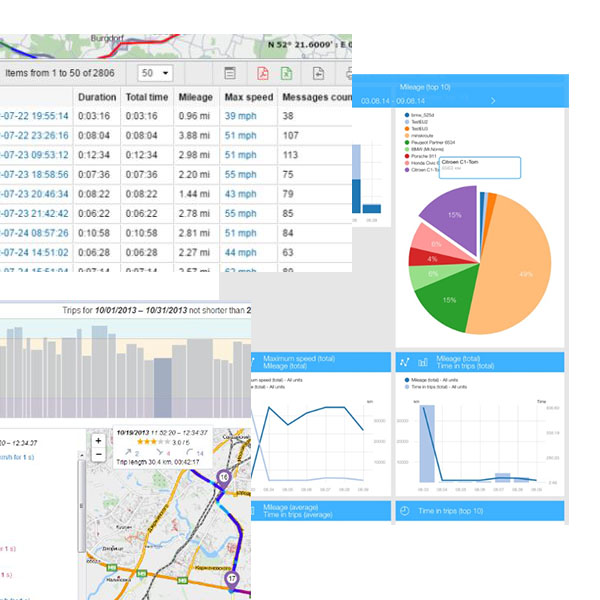Select the 107 messages count cell
Screen dimensions: 600x600
[x=290, y=135]
